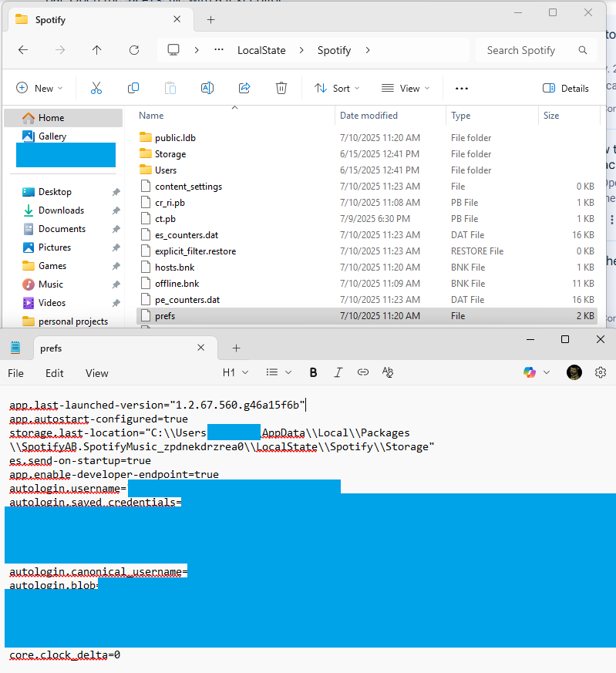616x673 pixels.
Task: Open the File menu in Notepad
Action: tap(16, 373)
